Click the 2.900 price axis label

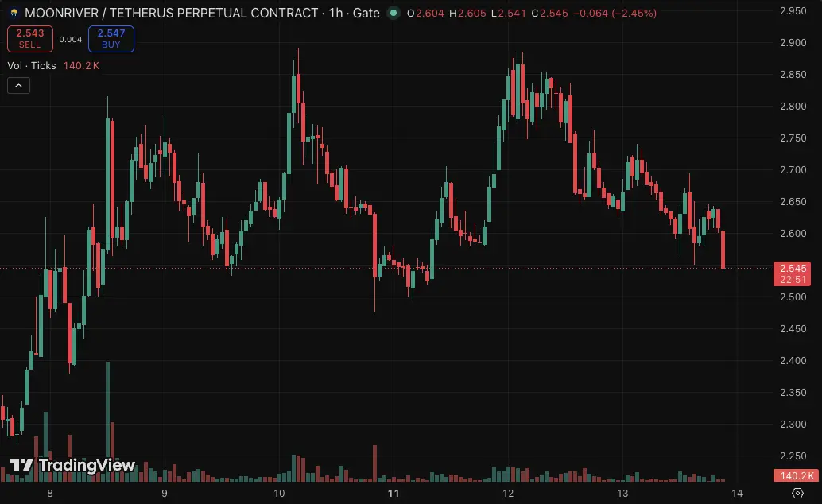793,42
